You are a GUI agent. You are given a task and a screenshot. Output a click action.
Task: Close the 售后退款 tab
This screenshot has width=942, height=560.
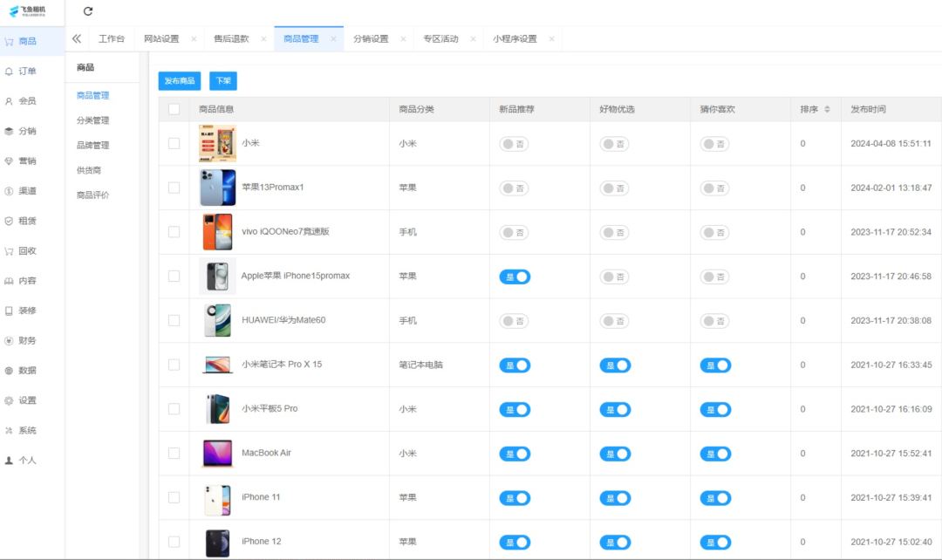tap(263, 39)
